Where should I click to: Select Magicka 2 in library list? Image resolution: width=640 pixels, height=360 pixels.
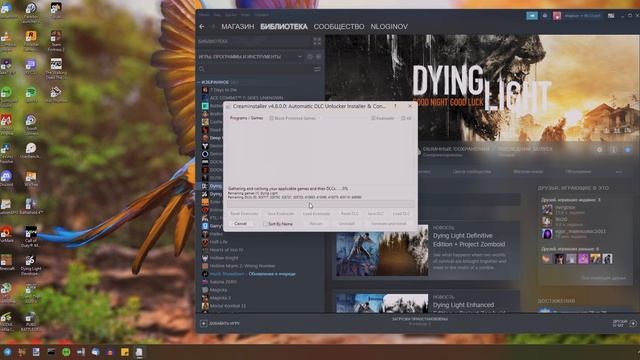220,298
